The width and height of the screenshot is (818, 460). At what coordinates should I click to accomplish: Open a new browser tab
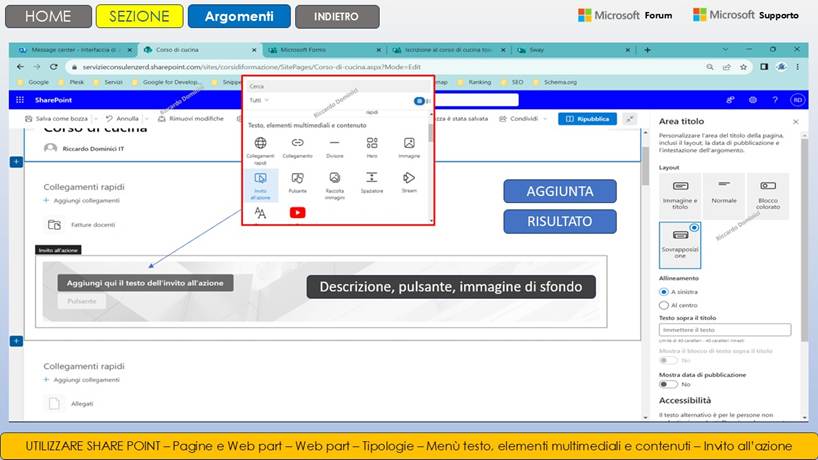click(647, 50)
